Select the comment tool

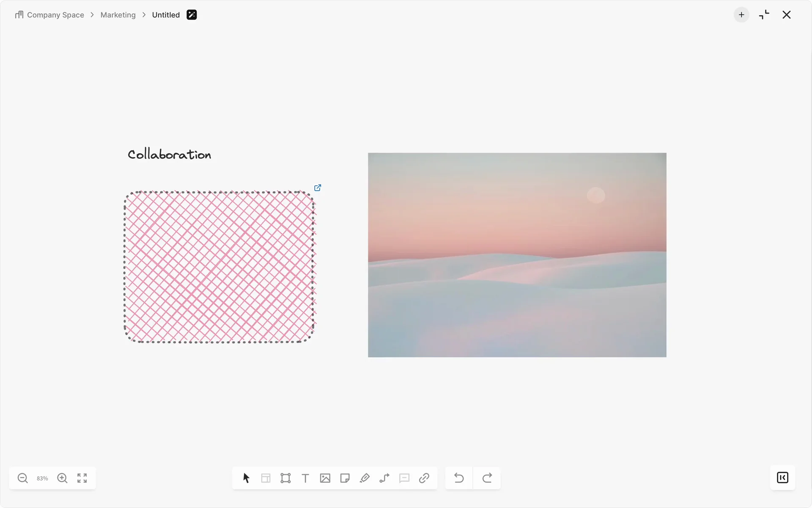pyautogui.click(x=404, y=478)
